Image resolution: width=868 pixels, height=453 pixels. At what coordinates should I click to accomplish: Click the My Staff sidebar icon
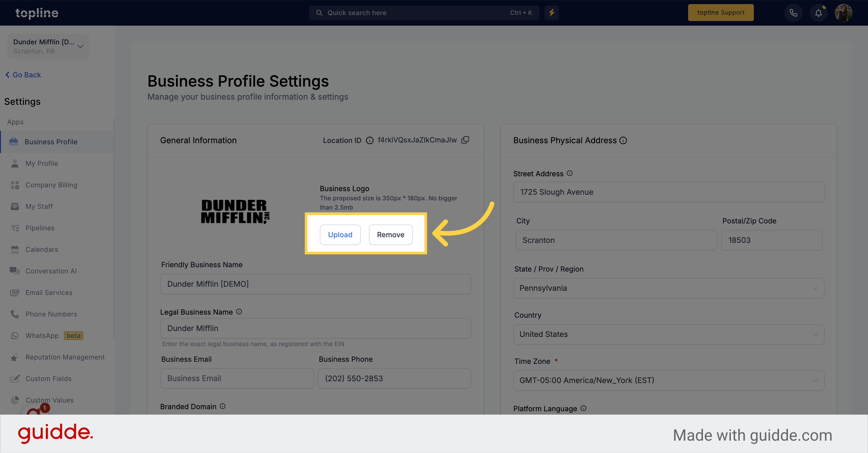click(15, 206)
